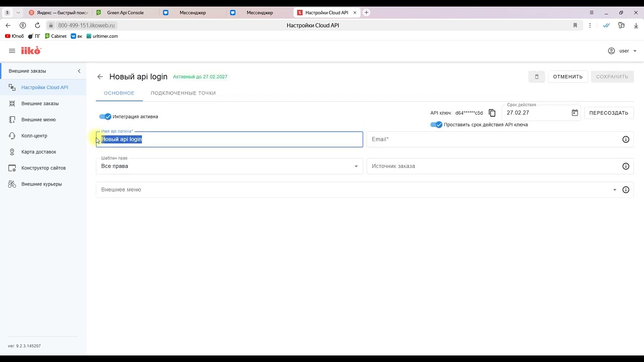
Task: Open the user account dropdown
Action: point(623,51)
